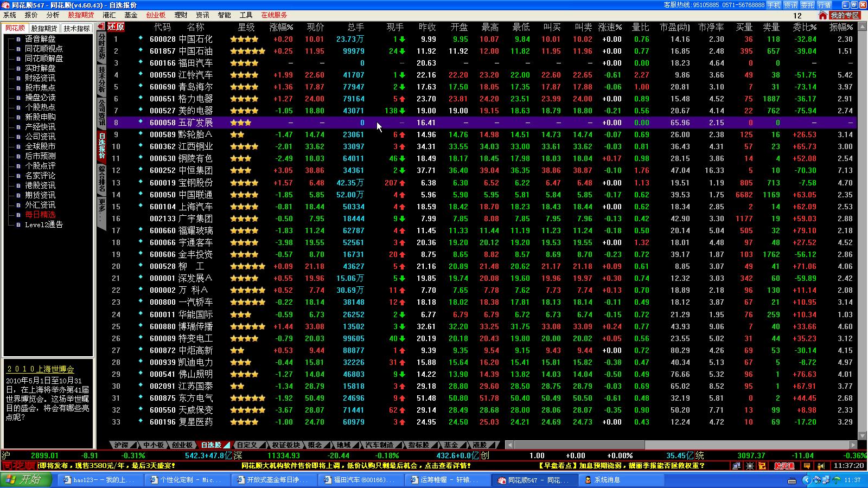This screenshot has width=868, height=488.
Task: Sort by the 涨幅% column header
Action: tap(281, 27)
